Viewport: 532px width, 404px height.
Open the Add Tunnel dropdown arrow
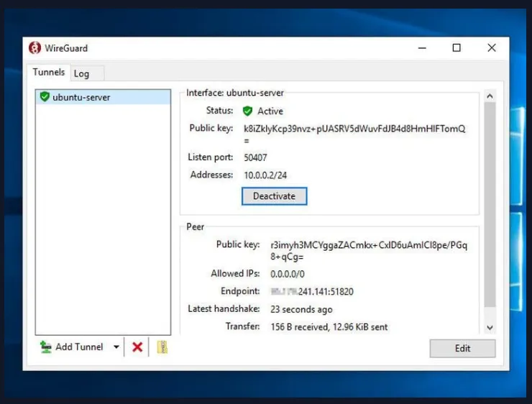click(116, 347)
